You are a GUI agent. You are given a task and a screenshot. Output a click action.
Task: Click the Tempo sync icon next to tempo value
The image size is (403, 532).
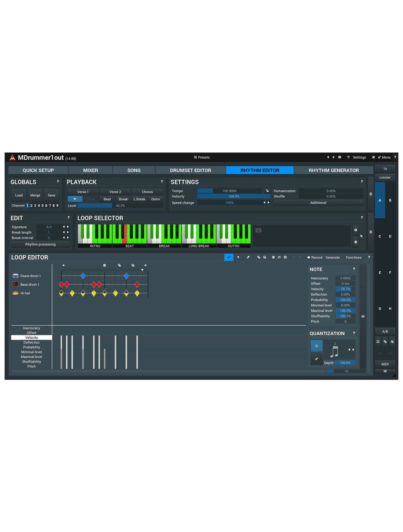(267, 191)
